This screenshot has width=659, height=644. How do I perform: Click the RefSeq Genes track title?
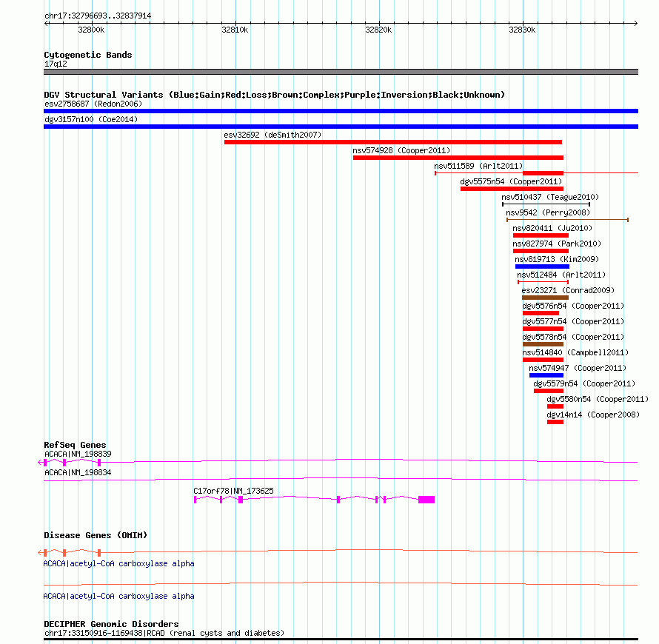76,445
